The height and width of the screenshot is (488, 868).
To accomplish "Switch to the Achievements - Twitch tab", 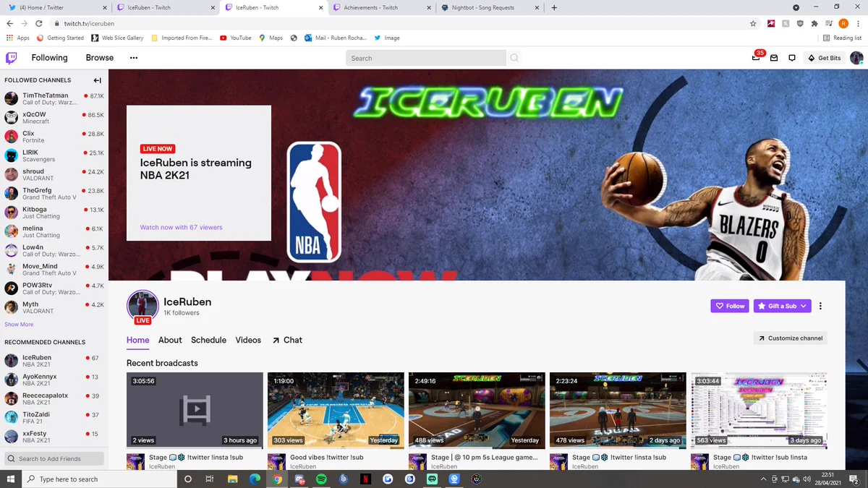I will (x=382, y=7).
